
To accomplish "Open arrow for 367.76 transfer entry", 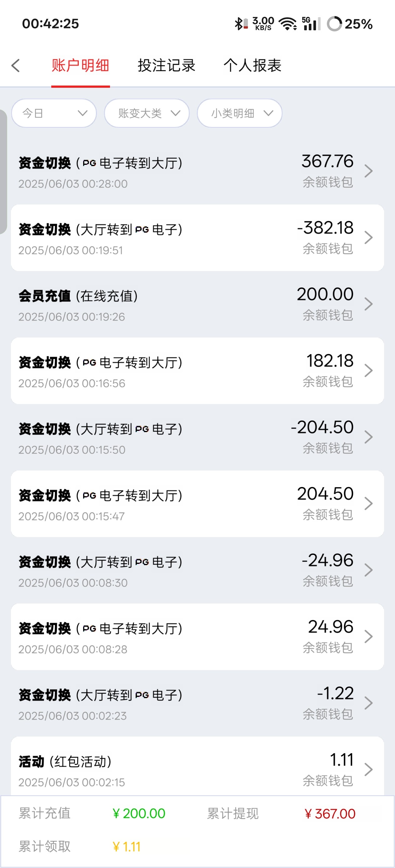I will pos(369,171).
